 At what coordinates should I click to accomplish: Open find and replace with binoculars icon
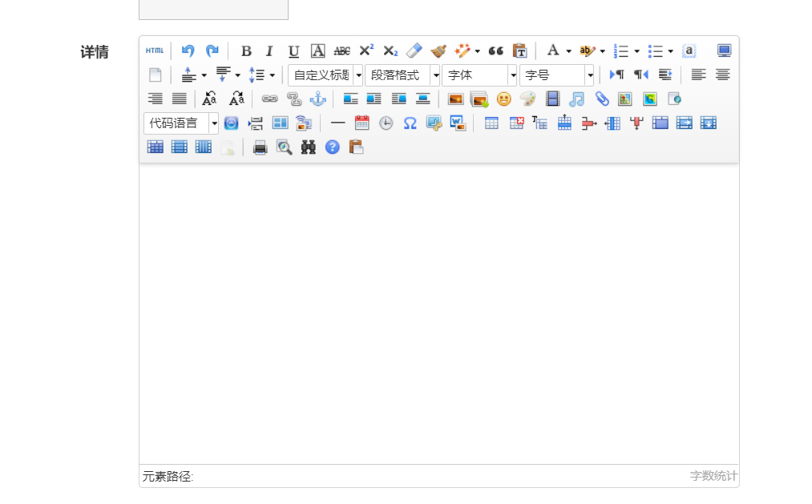pyautogui.click(x=308, y=147)
